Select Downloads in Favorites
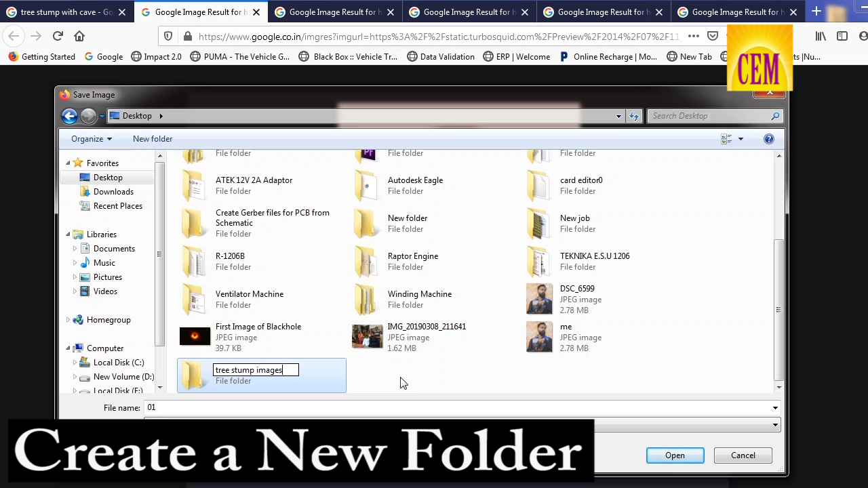 click(x=113, y=192)
